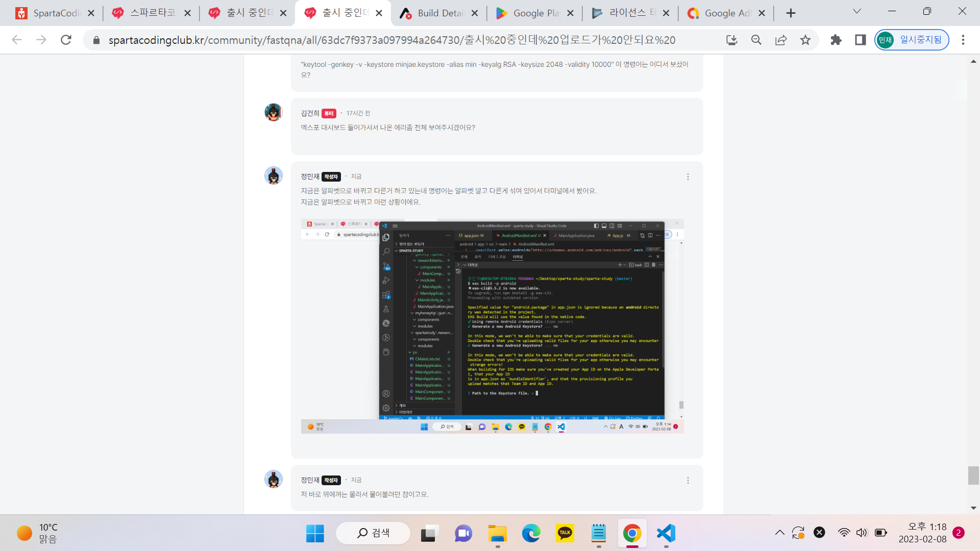Viewport: 980px width, 551px height.
Task: Open the install app icon in address bar
Action: point(732,40)
